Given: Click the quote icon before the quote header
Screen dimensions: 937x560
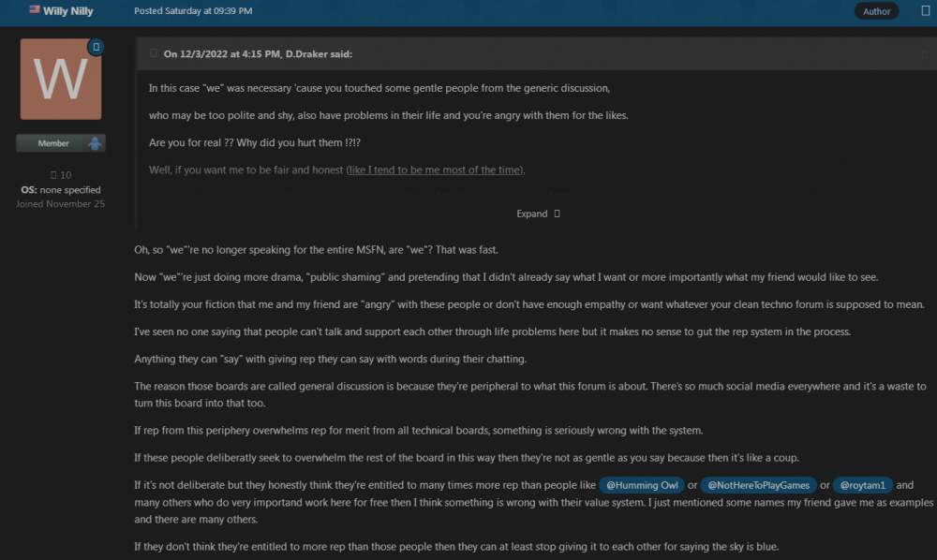Looking at the screenshot, I should click(x=153, y=53).
